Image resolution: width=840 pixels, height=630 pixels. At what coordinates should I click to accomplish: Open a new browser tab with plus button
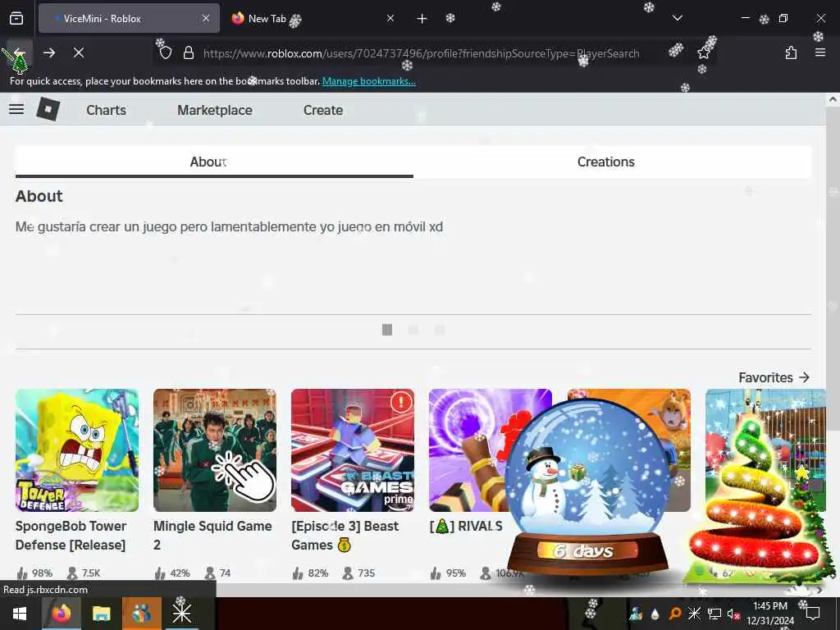[x=422, y=19]
